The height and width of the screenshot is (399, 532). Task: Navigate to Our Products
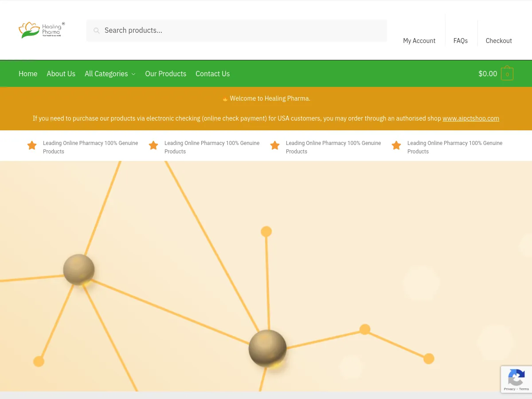[x=165, y=74]
